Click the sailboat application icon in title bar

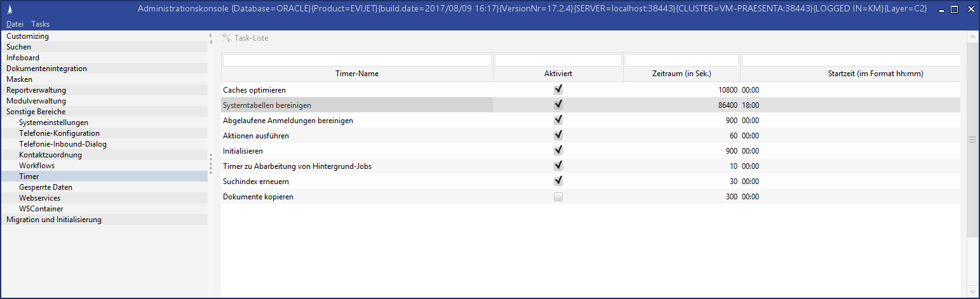pyautogui.click(x=9, y=9)
